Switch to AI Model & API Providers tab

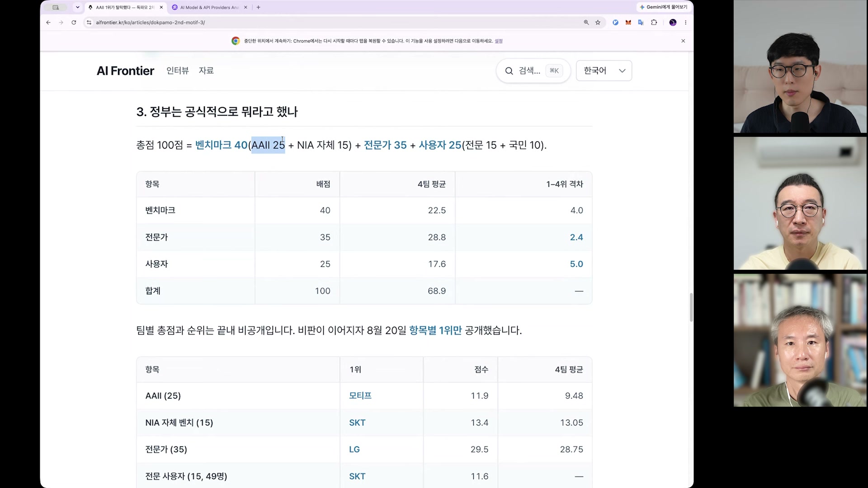pos(209,7)
